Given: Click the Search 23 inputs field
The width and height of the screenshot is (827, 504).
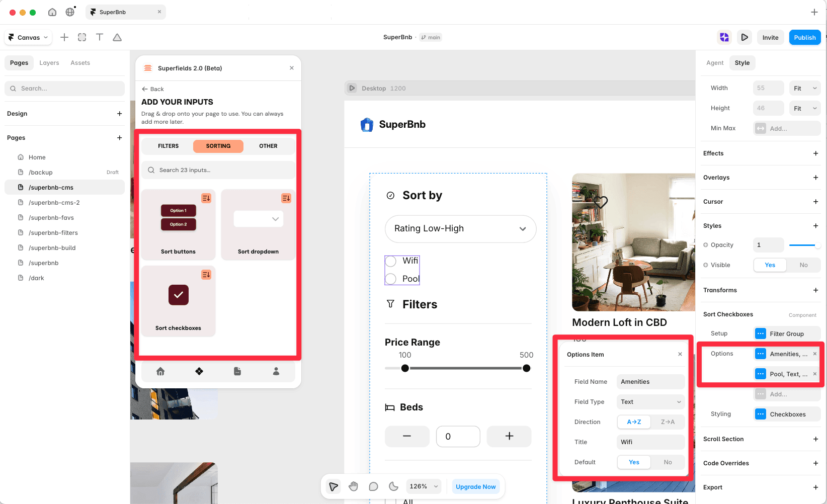Looking at the screenshot, I should [218, 170].
